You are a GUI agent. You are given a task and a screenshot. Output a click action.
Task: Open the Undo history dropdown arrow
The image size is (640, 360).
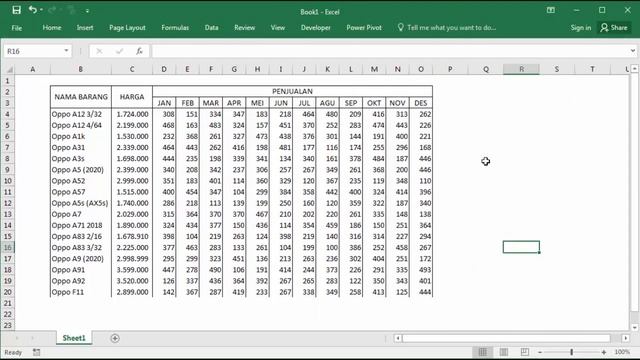pos(42,10)
